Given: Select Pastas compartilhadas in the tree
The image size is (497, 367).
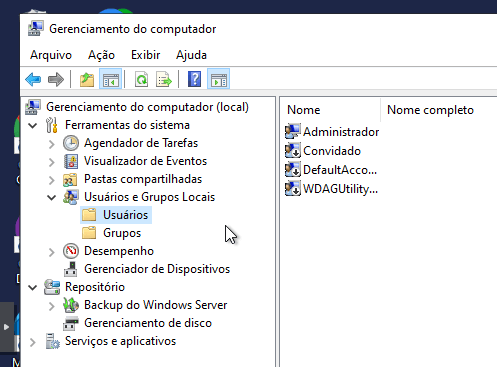Looking at the screenshot, I should point(143,179).
